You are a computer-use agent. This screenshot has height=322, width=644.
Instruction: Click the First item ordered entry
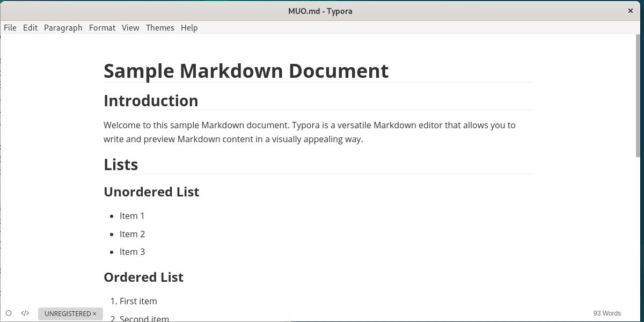tap(138, 301)
